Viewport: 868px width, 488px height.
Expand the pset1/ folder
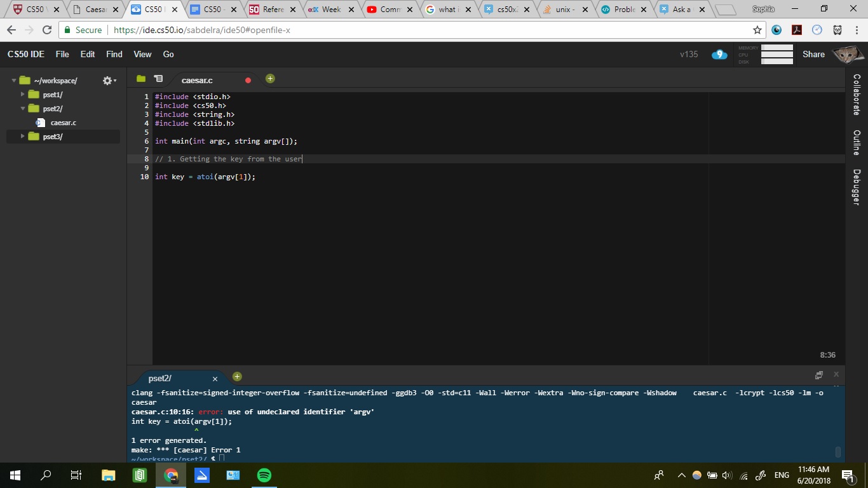pos(23,94)
